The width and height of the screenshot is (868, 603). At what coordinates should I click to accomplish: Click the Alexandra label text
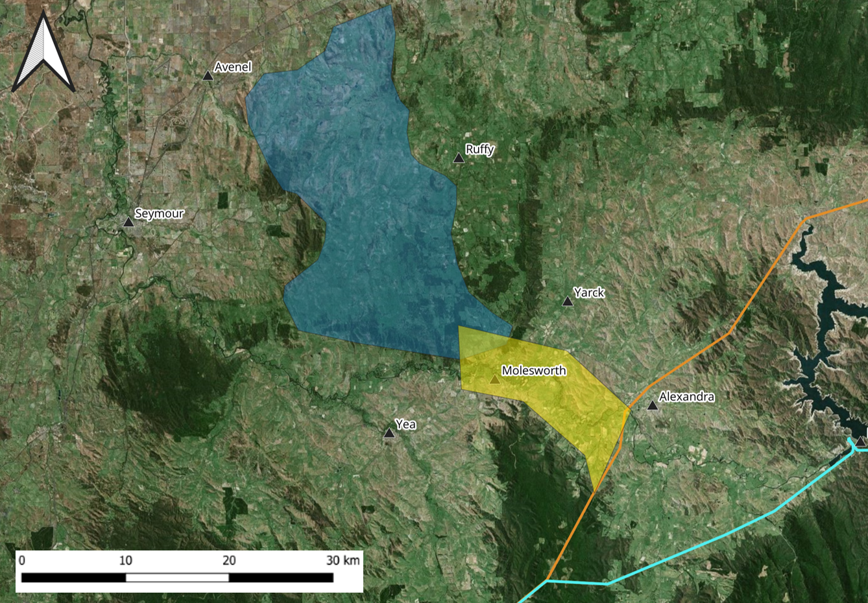(x=687, y=396)
